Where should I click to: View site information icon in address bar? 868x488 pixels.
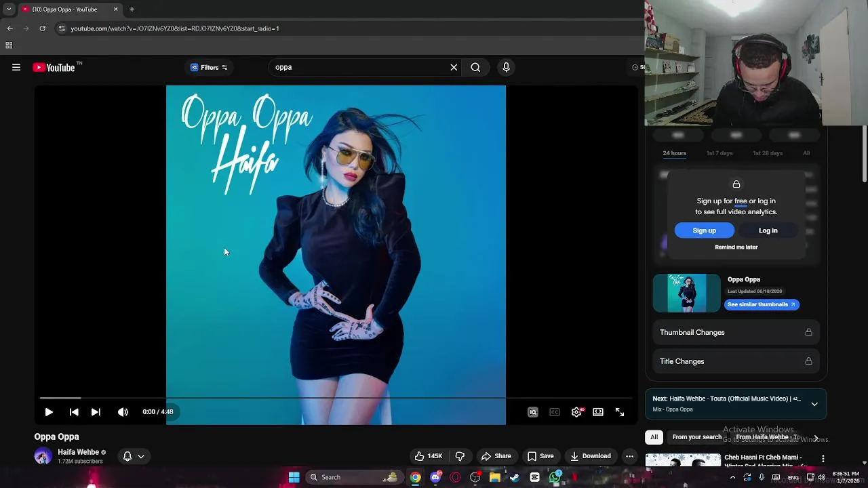coord(62,28)
